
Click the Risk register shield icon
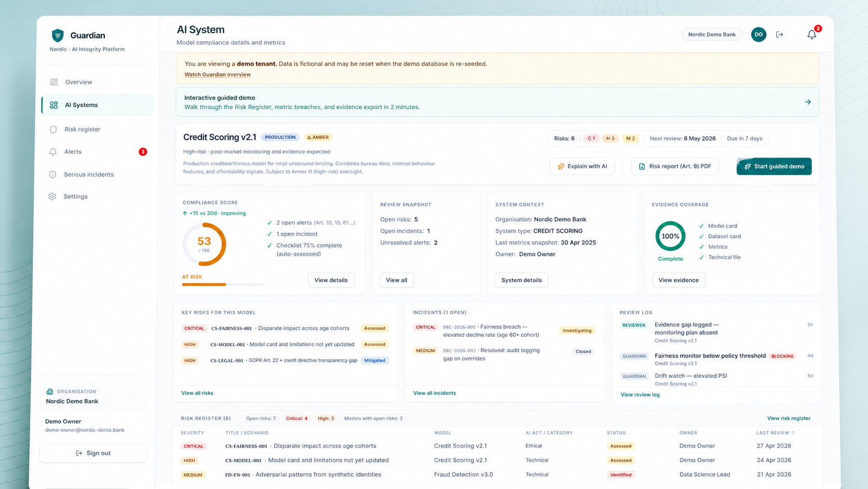point(53,129)
